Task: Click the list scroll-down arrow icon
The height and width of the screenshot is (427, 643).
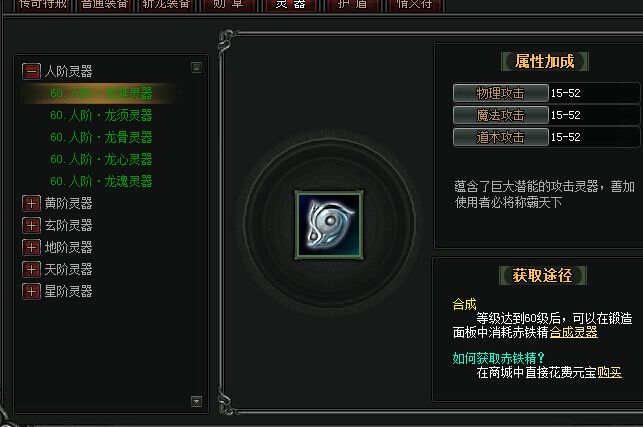Action: click(196, 401)
